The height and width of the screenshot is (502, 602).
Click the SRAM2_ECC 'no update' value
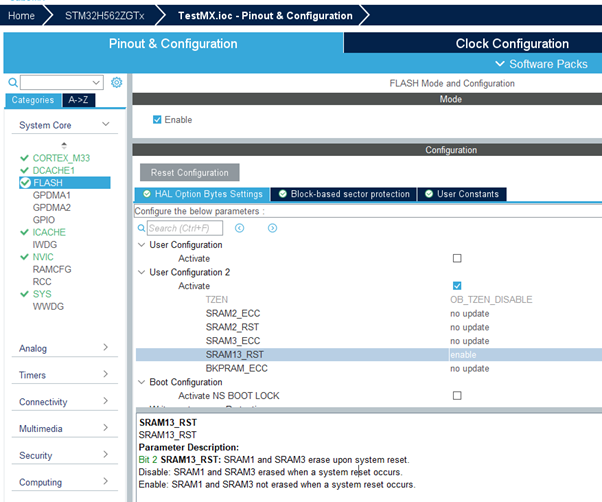click(x=470, y=314)
